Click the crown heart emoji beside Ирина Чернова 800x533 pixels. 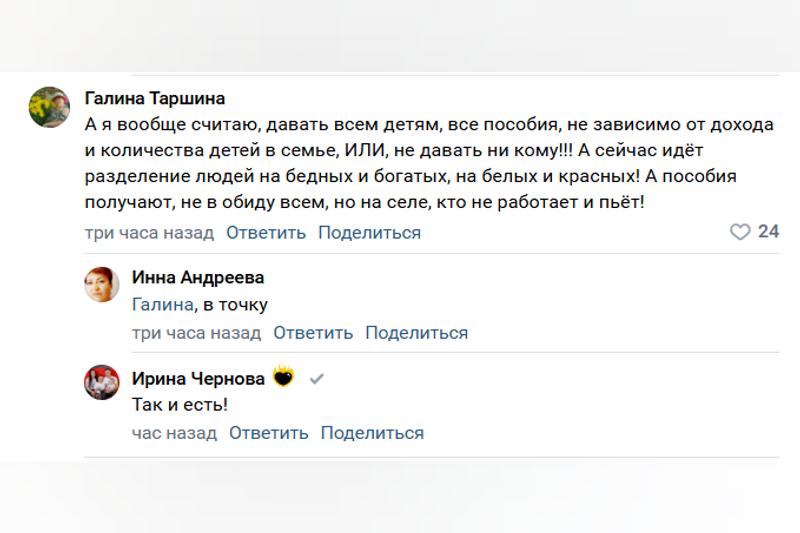284,378
